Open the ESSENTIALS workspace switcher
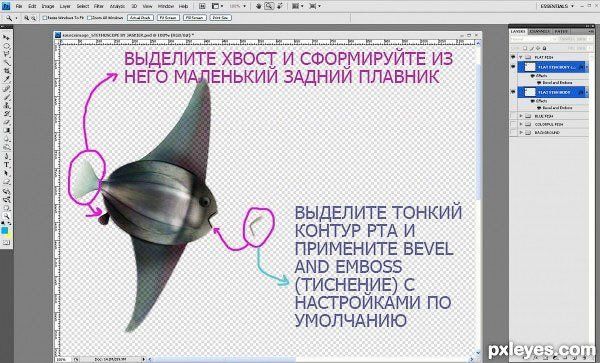The width and height of the screenshot is (600, 363). [x=558, y=6]
